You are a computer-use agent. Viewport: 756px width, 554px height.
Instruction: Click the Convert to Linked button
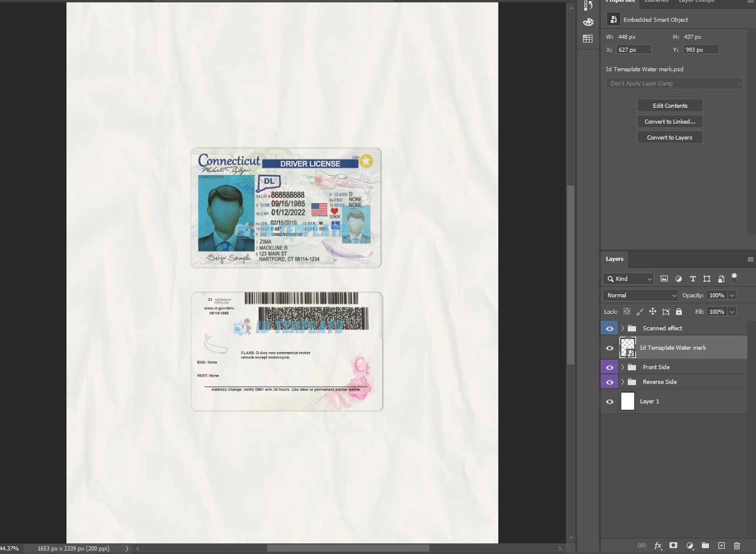coord(670,121)
